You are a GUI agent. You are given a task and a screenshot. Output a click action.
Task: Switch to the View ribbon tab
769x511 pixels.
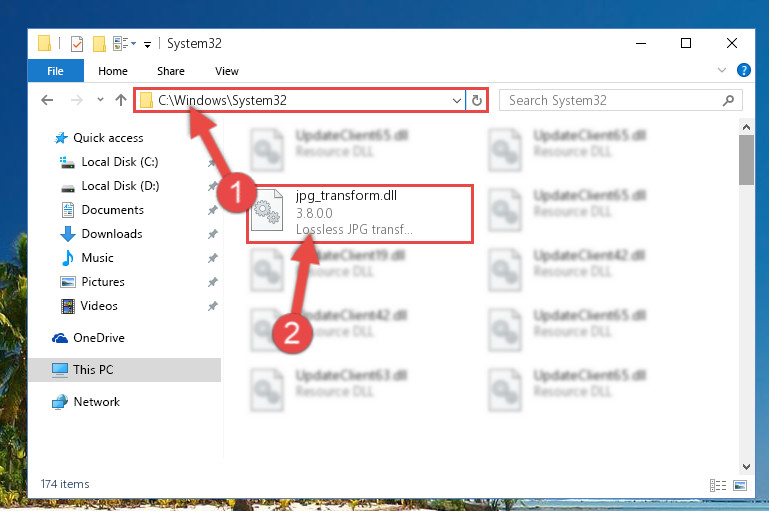point(227,71)
